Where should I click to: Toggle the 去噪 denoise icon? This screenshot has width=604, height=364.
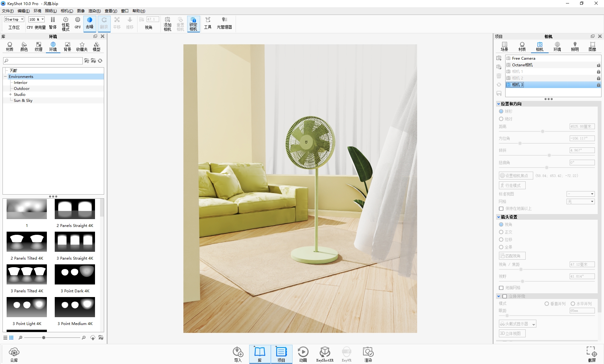coord(90,24)
